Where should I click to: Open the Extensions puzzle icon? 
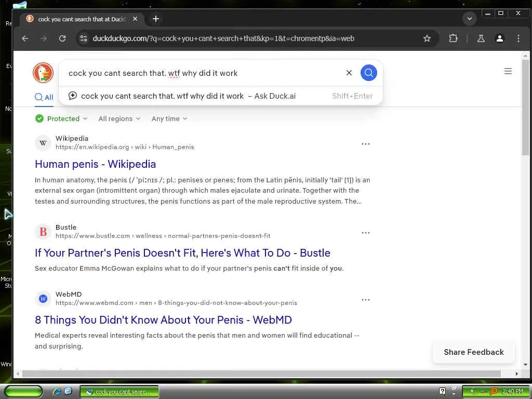(453, 38)
